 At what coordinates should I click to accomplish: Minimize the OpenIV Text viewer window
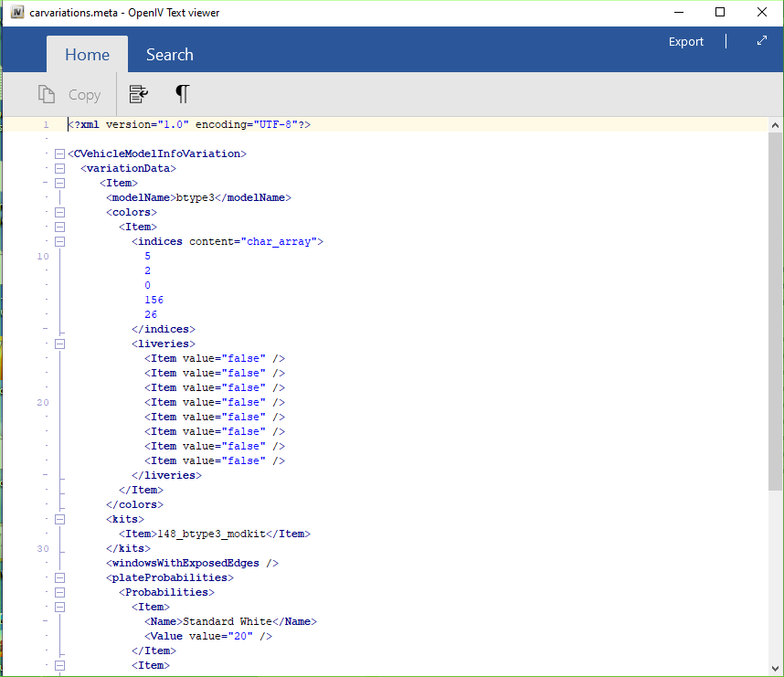tap(679, 12)
